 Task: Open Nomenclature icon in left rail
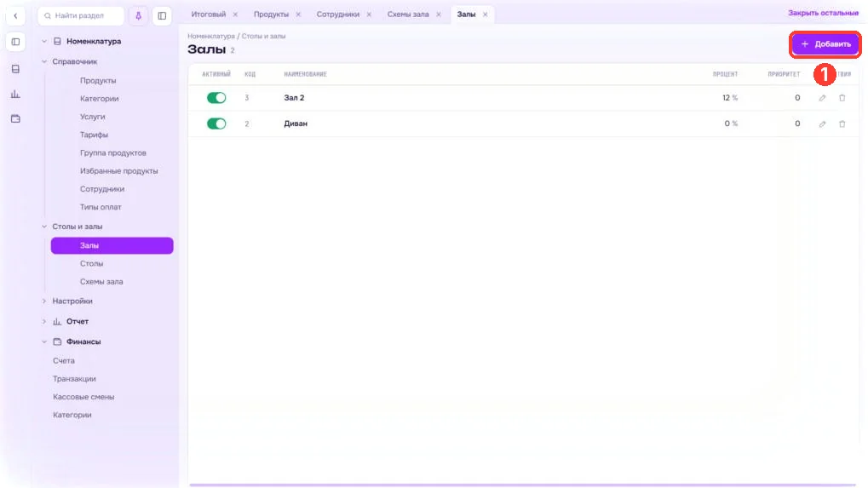[x=15, y=69]
